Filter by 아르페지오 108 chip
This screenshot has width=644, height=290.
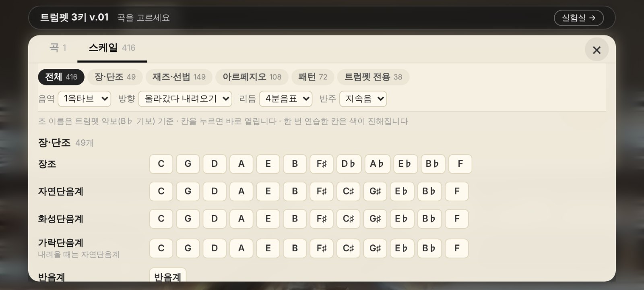pyautogui.click(x=252, y=77)
